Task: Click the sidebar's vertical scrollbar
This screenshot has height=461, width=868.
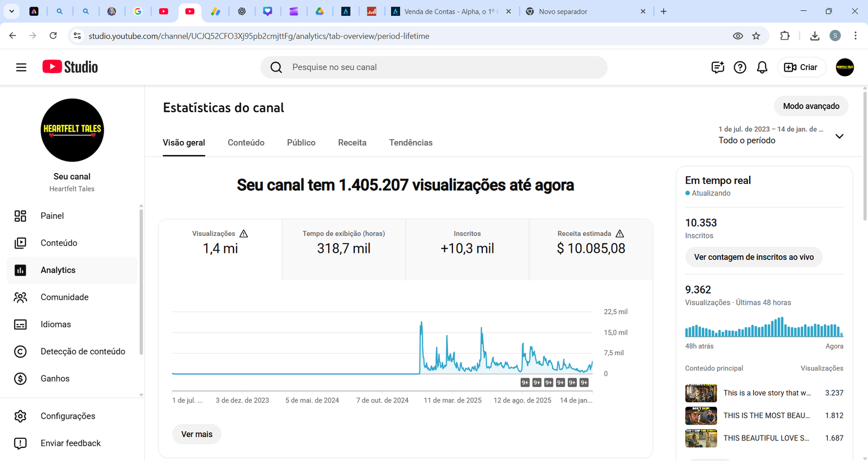Action: (141, 282)
